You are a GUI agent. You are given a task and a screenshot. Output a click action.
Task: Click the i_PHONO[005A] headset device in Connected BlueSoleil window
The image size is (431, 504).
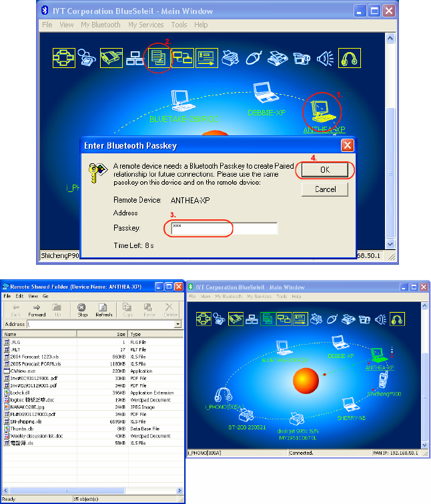224,395
